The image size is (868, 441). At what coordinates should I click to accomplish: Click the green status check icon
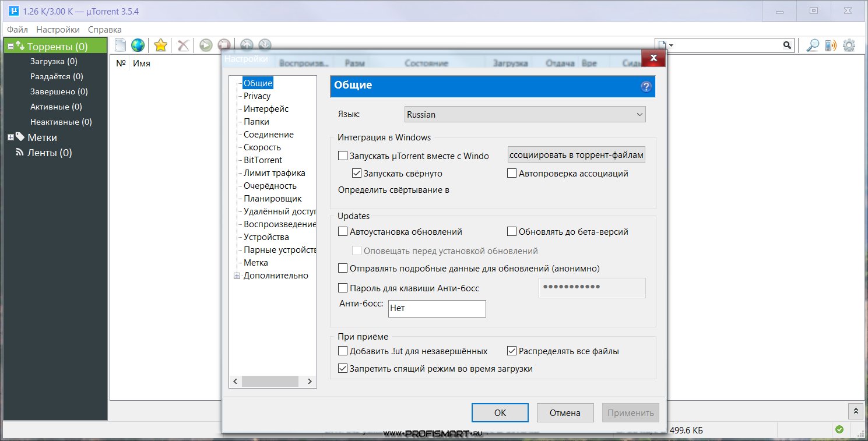click(x=839, y=430)
